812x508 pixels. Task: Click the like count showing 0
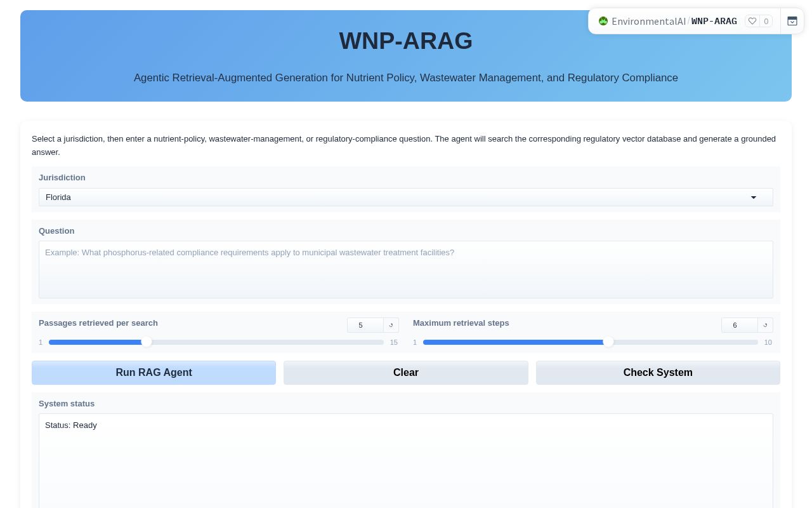766,21
